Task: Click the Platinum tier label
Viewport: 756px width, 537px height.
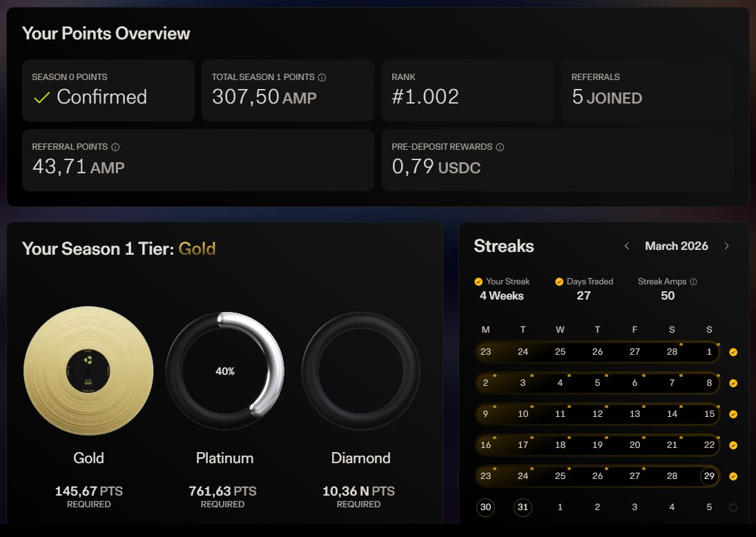Action: tap(224, 458)
